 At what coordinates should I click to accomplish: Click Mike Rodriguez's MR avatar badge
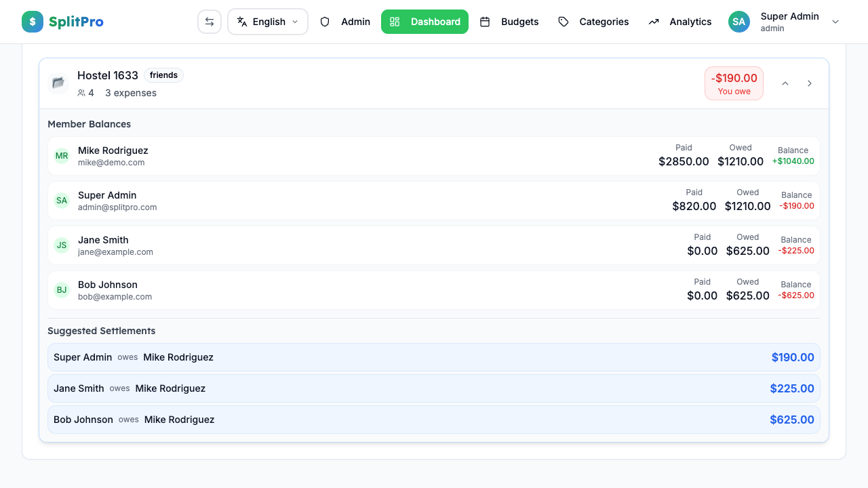(x=62, y=155)
